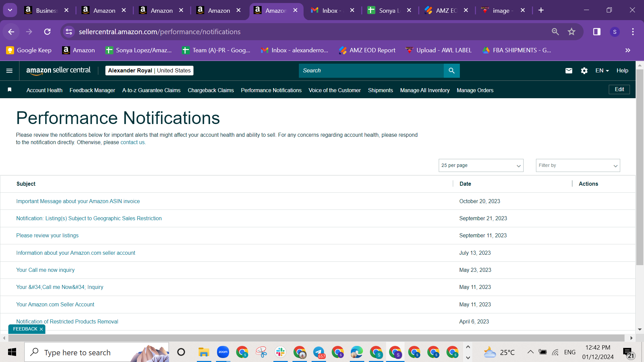The width and height of the screenshot is (644, 362).
Task: Click the browser address bar URL
Action: [x=160, y=32]
